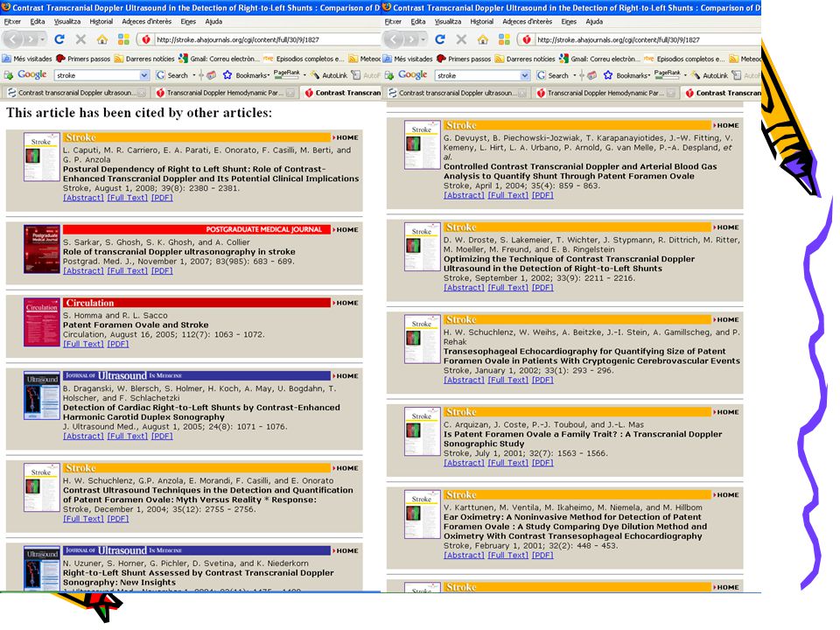The width and height of the screenshot is (840, 630).
Task: Go back in the left browser window
Action: tap(13, 39)
